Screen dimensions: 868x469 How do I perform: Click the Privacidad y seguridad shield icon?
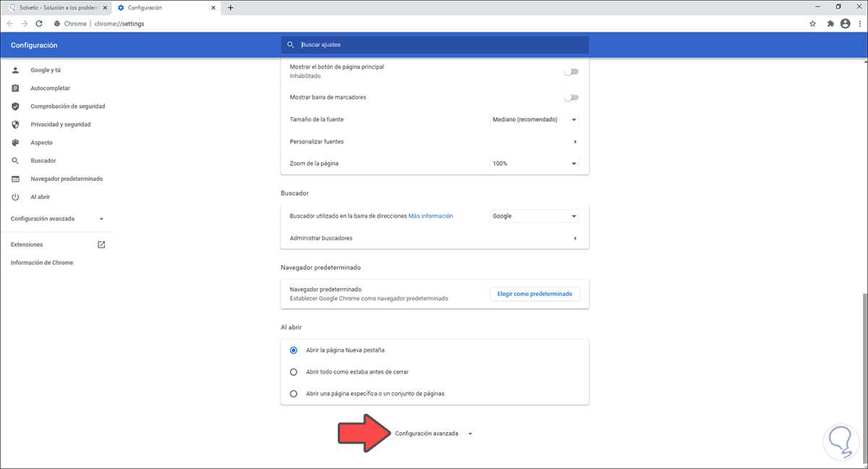pyautogui.click(x=15, y=124)
